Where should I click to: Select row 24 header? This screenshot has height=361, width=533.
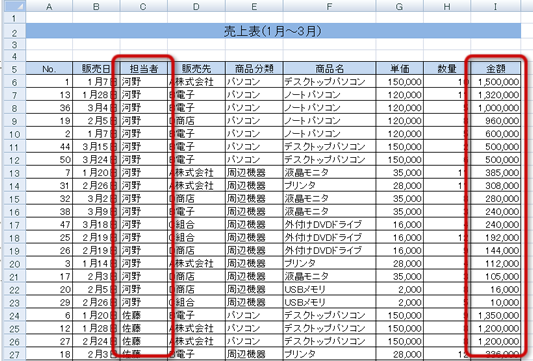(14, 315)
